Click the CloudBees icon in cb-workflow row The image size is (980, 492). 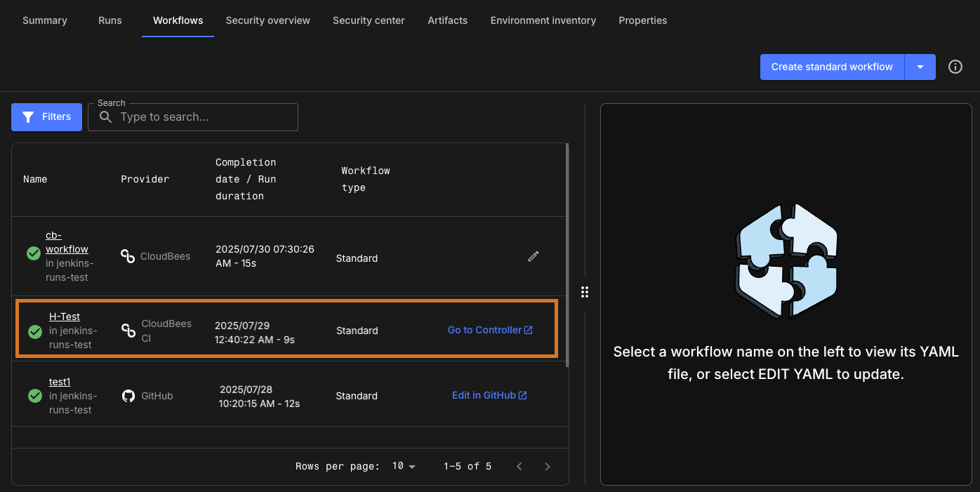pyautogui.click(x=128, y=256)
